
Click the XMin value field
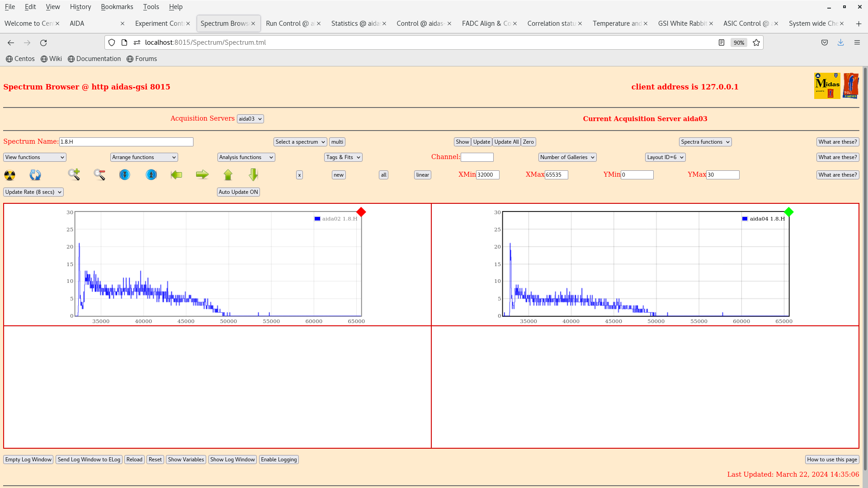point(487,175)
